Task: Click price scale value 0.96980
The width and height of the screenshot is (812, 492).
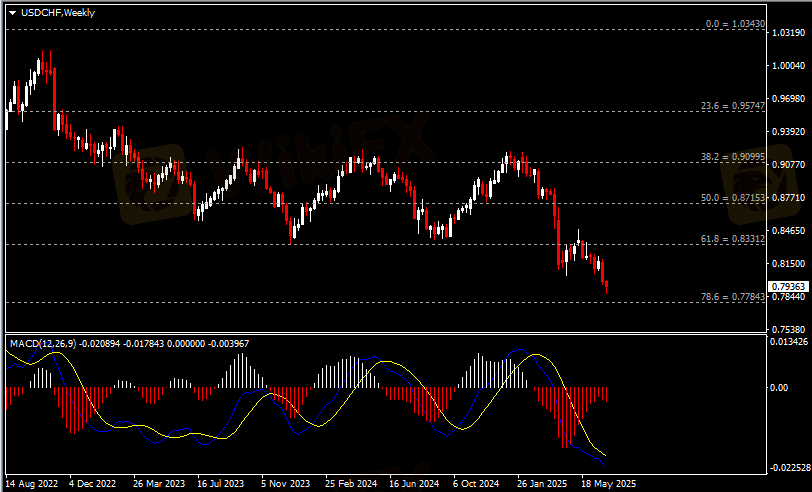Action: (x=788, y=99)
